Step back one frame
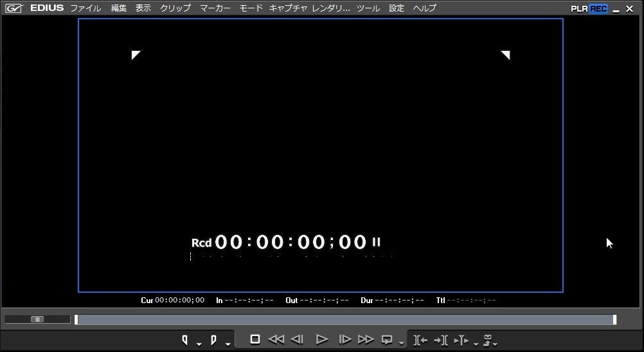644x352 pixels. tap(297, 339)
